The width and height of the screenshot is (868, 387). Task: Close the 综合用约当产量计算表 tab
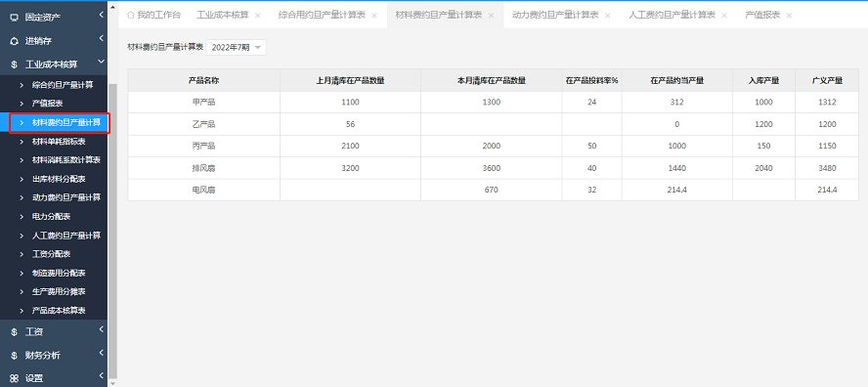(374, 16)
